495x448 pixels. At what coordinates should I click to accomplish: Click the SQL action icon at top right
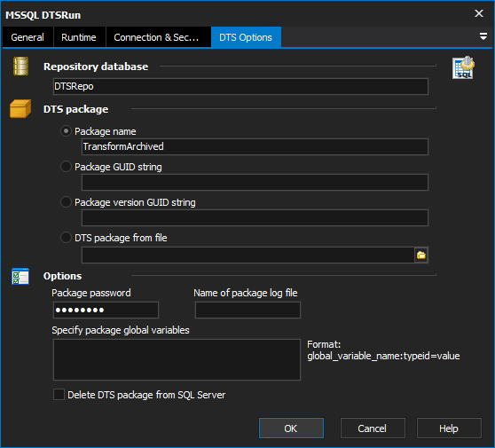(463, 67)
